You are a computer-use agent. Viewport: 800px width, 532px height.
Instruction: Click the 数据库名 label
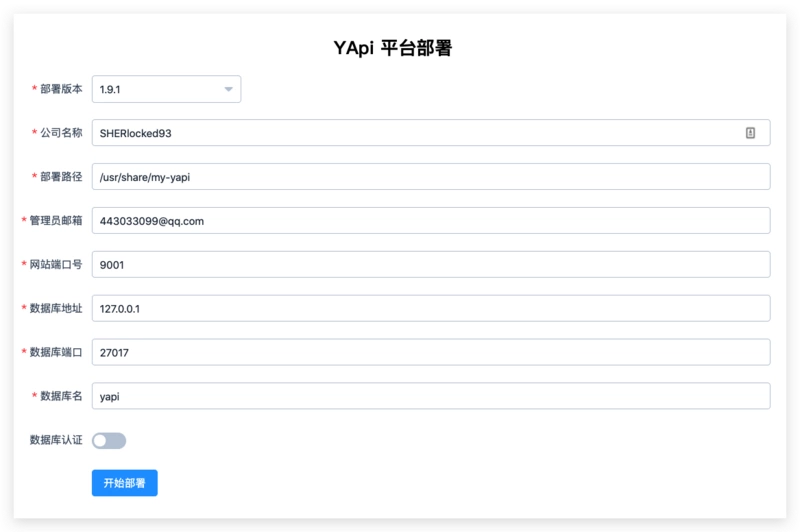point(61,396)
